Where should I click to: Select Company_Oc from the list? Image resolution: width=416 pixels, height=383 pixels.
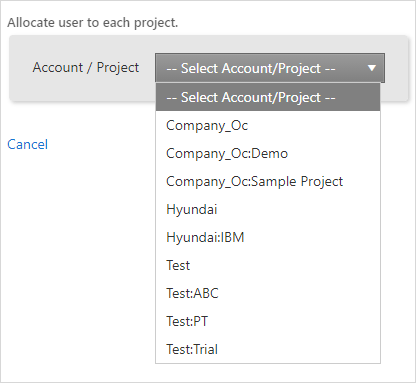268,125
